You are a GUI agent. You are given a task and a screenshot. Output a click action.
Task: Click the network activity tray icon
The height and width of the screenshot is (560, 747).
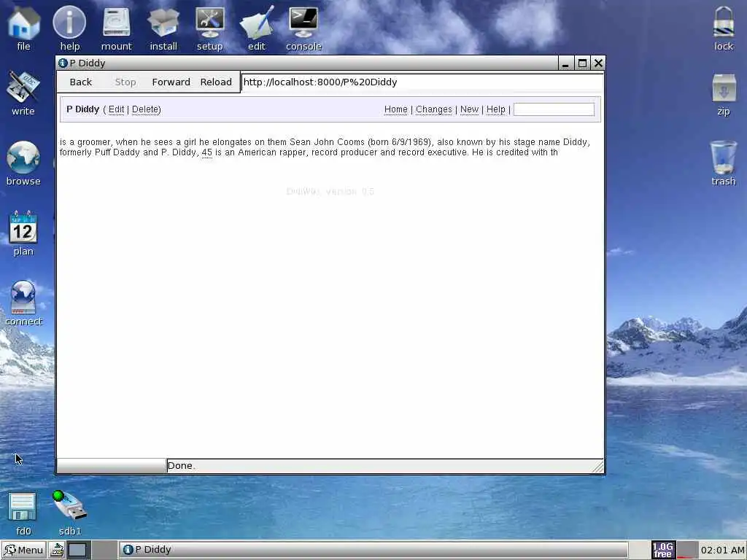coord(687,550)
